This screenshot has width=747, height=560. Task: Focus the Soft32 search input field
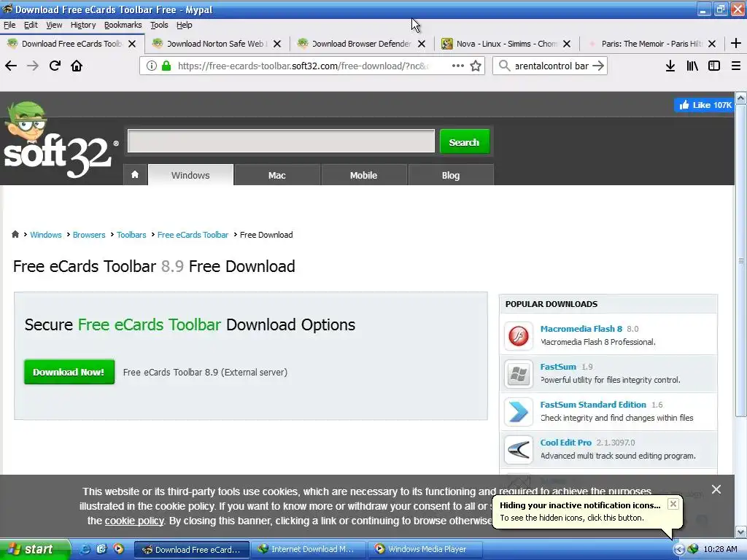(x=281, y=141)
